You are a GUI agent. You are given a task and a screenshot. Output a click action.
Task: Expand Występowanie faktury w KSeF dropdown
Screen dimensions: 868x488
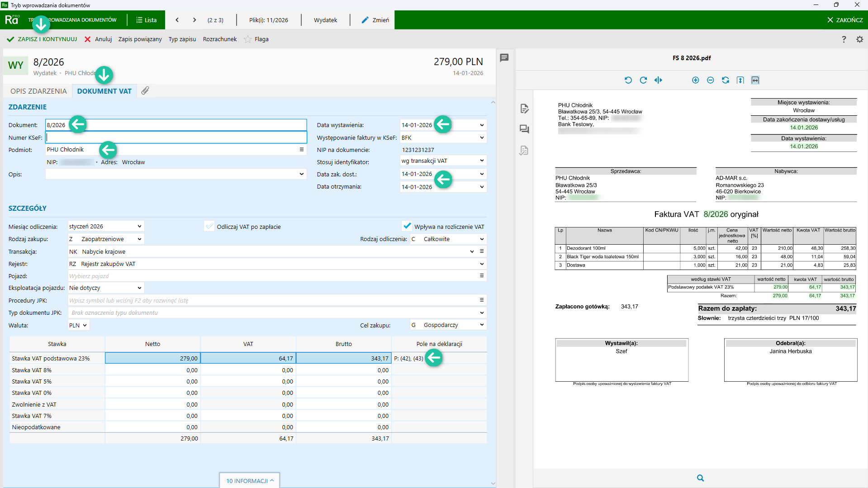[x=482, y=138]
